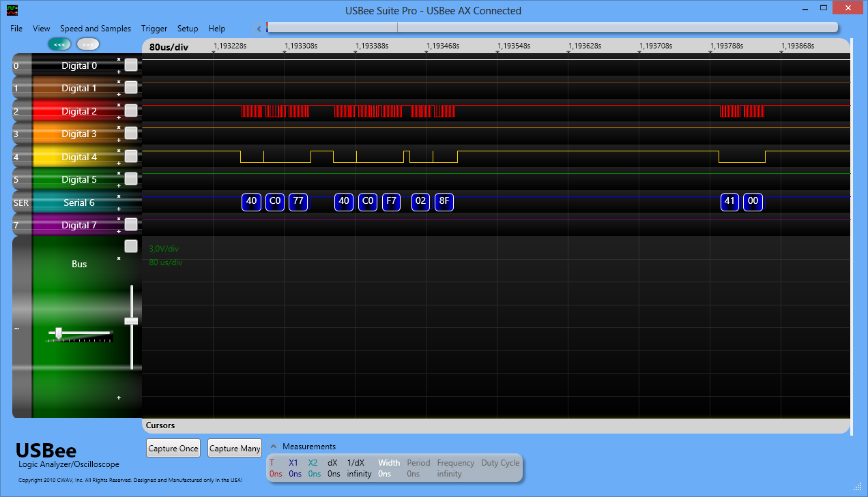The width and height of the screenshot is (868, 497).
Task: Click the small plus on Digital 1
Action: point(119,94)
